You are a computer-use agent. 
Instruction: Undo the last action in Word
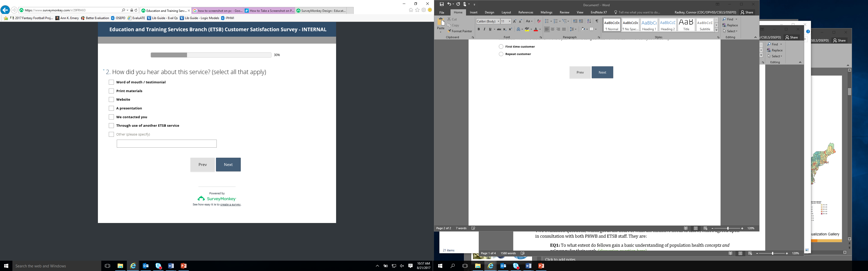[x=449, y=4]
